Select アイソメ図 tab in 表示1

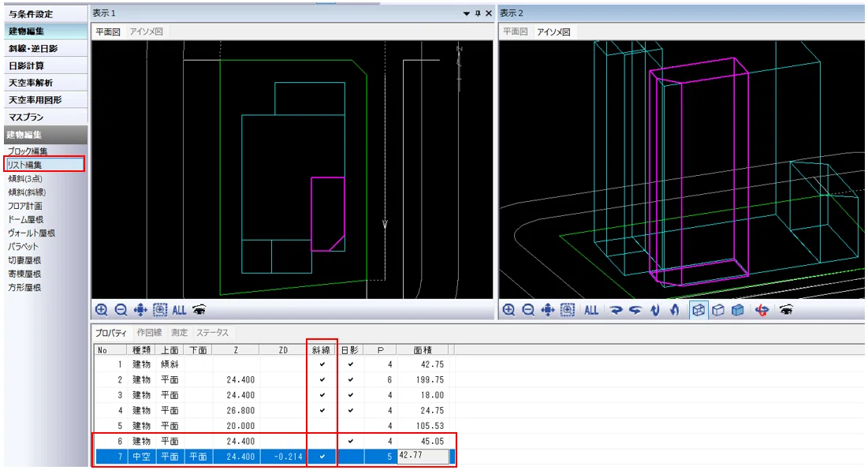[x=146, y=32]
